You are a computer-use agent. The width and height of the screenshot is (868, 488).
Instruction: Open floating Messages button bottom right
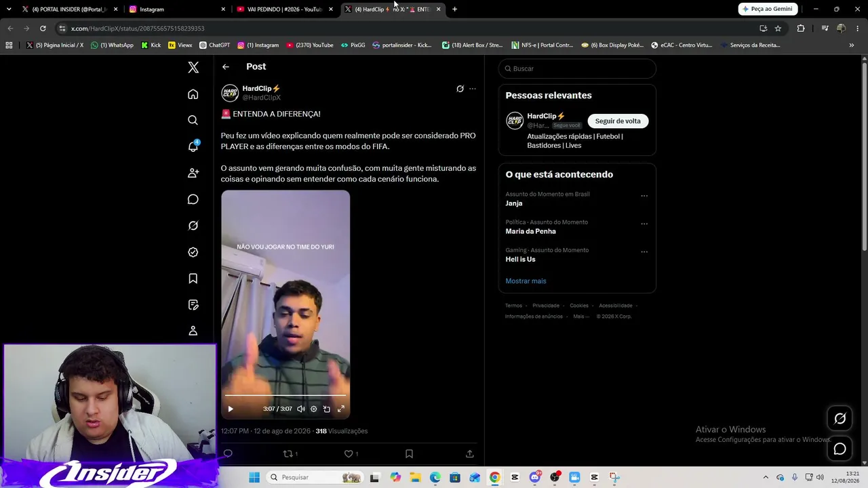(840, 449)
